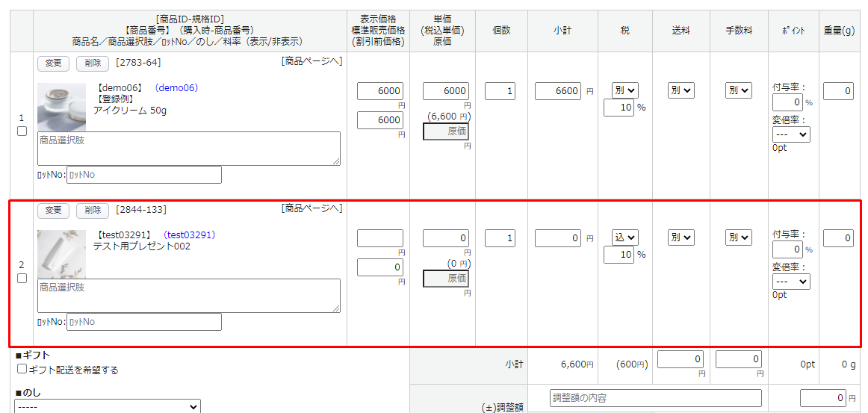Screen dimensions: 868x413
Task: Open 商品ページへ link for アイクリーム 50g
Action: click(311, 61)
